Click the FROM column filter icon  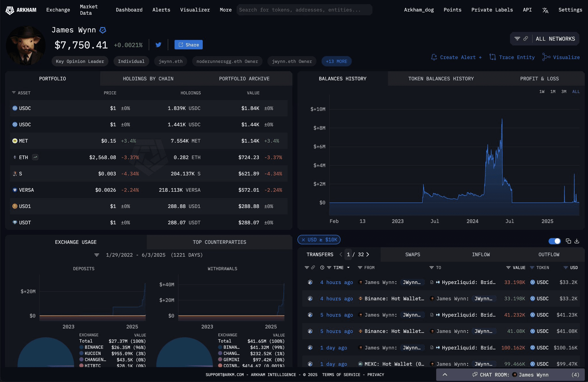tap(360, 268)
